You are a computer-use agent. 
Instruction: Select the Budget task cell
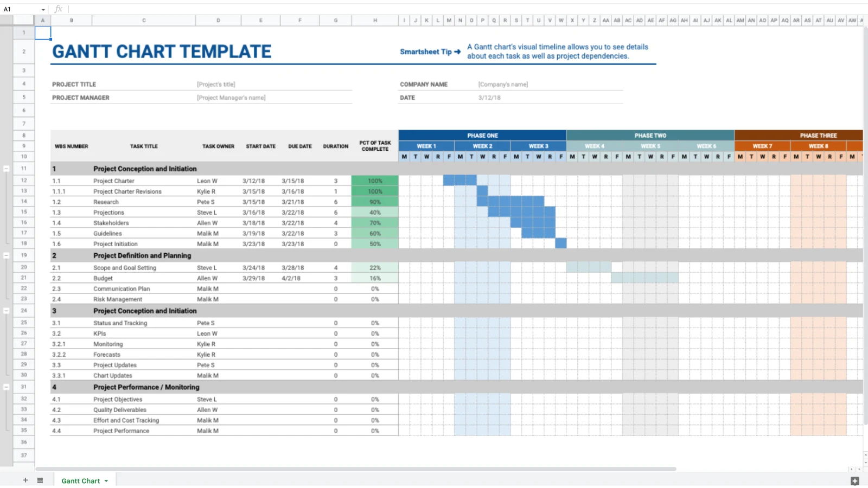click(x=144, y=278)
